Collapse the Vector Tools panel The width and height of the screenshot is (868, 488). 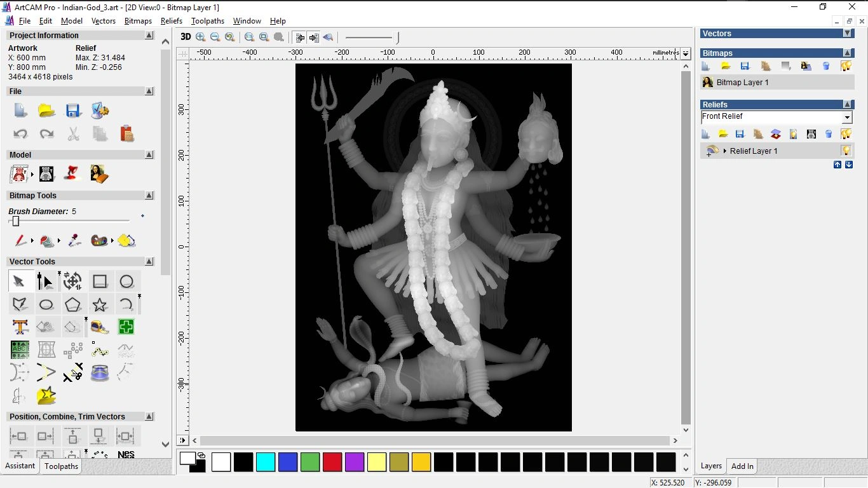tap(149, 261)
